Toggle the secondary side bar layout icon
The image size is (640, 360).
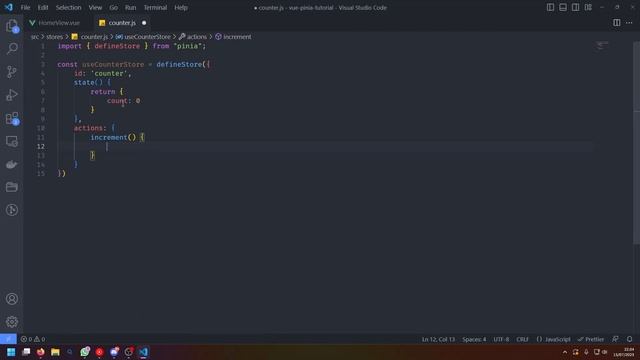(x=576, y=7)
